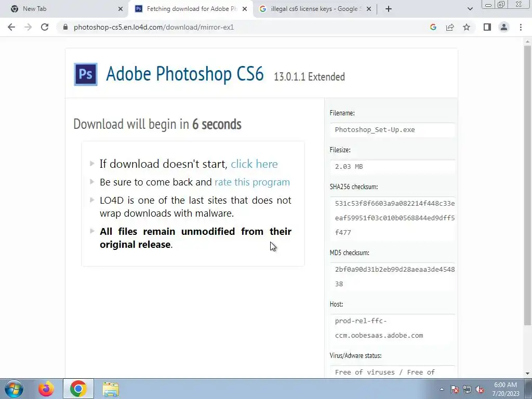This screenshot has height=399, width=532.
Task: Reload the page with refresh icon
Action: coord(45,27)
